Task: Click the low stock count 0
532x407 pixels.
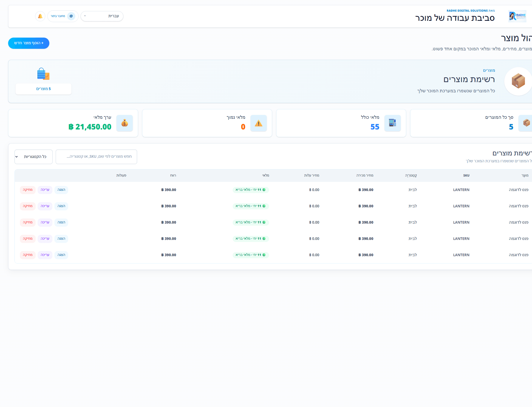Action: 243,127
